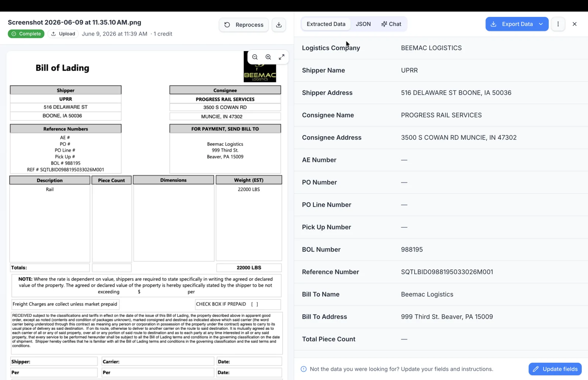Click the CHECK BOX IF PREPAID bracket in document
This screenshot has height=380, width=588.
[255, 304]
